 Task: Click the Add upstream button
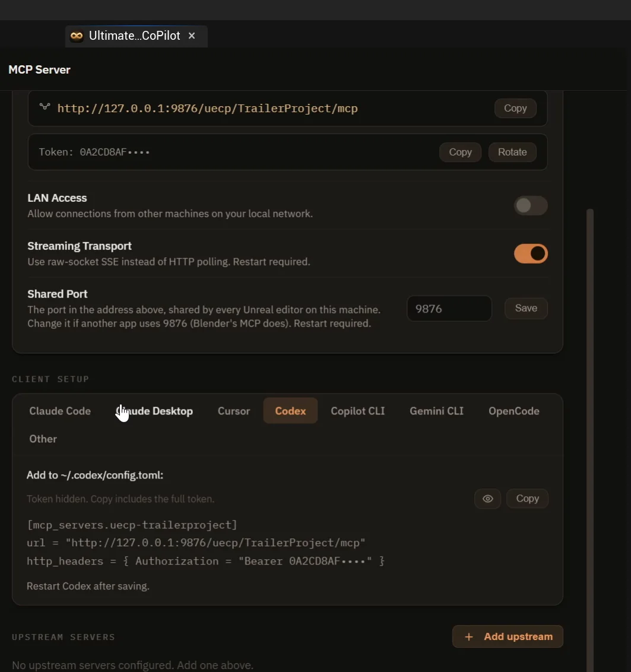(x=508, y=637)
